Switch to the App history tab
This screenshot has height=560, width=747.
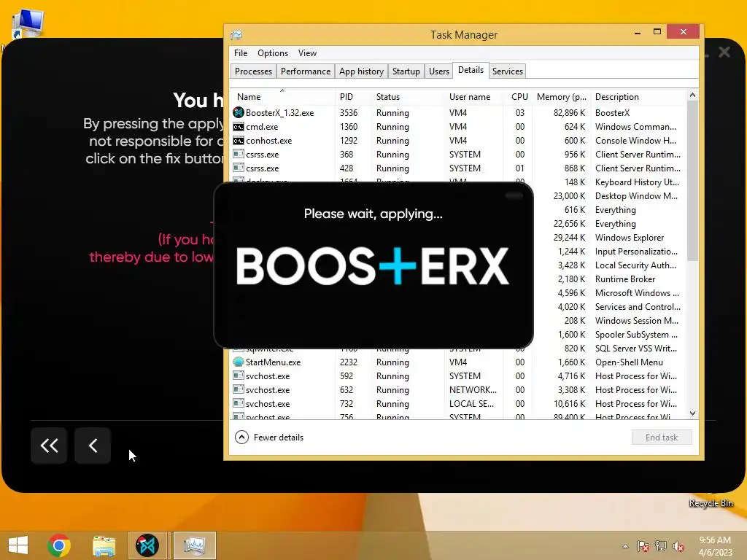361,71
